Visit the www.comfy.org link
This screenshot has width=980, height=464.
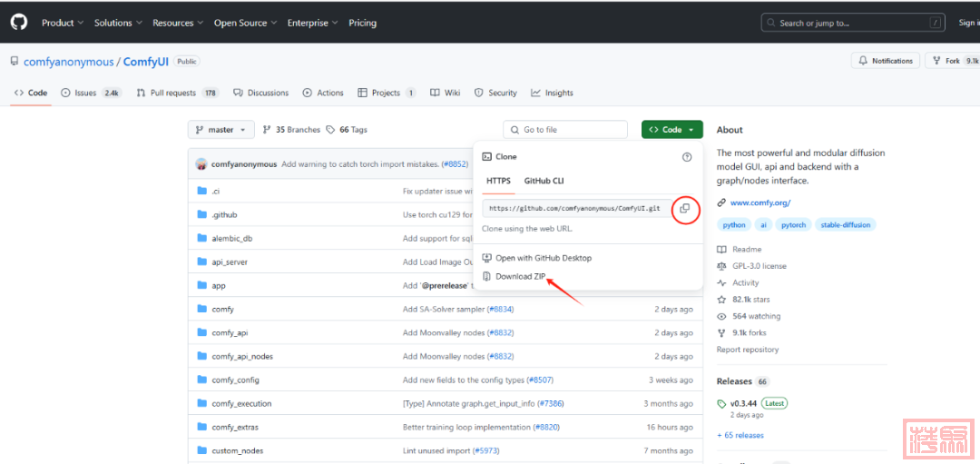[x=760, y=202]
